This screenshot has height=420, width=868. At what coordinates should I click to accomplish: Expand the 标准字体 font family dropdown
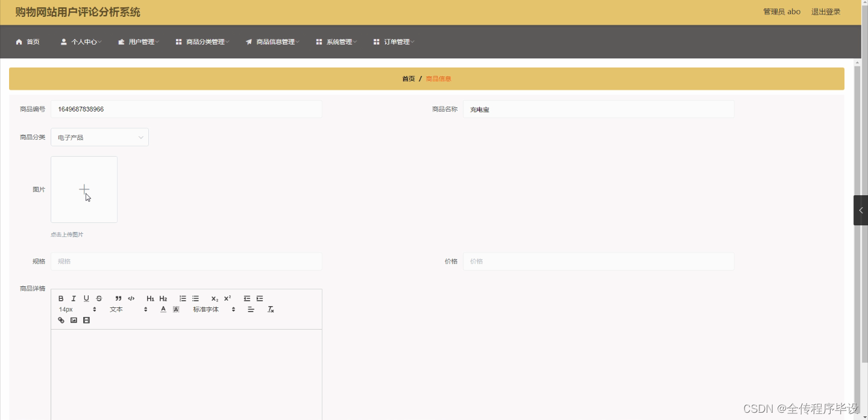click(208, 309)
